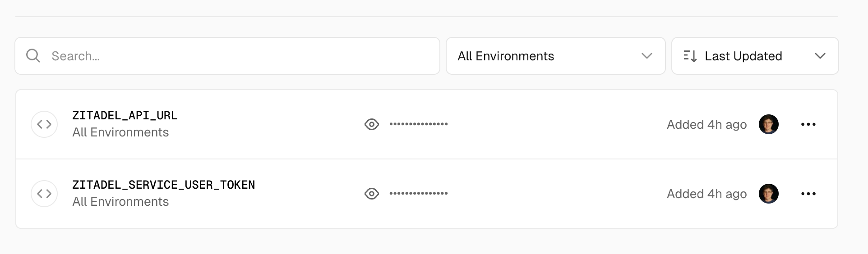Screen dimensions: 868x254
Task: Click the code brackets icon beside ZITADEL_SERVICE_USER_TOKEN
Action: point(44,194)
